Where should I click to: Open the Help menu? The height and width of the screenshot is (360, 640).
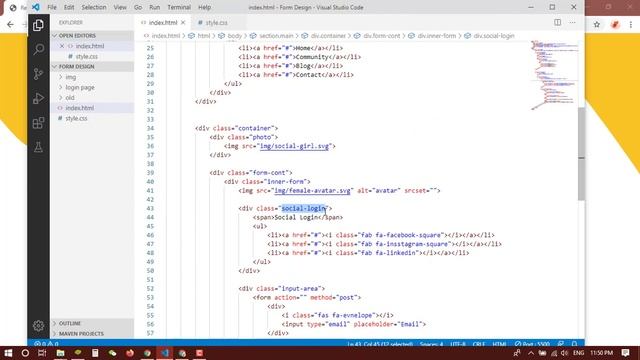coord(204,7)
